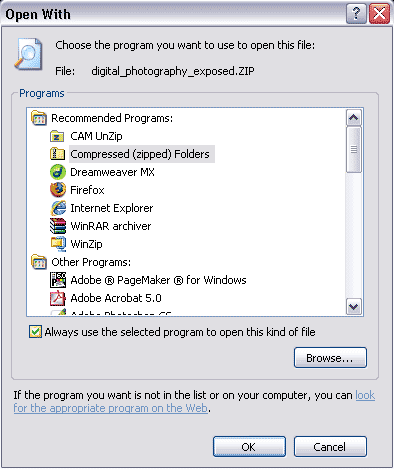Image resolution: width=394 pixels, height=469 pixels.
Task: Dismiss dialog with Cancel button
Action: 330,447
